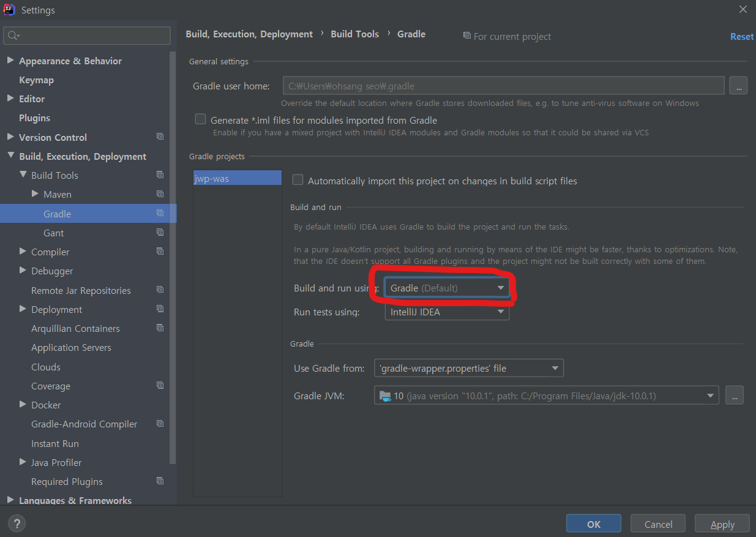Open the Gradle JVM dropdown
The height and width of the screenshot is (537, 756).
click(x=547, y=396)
